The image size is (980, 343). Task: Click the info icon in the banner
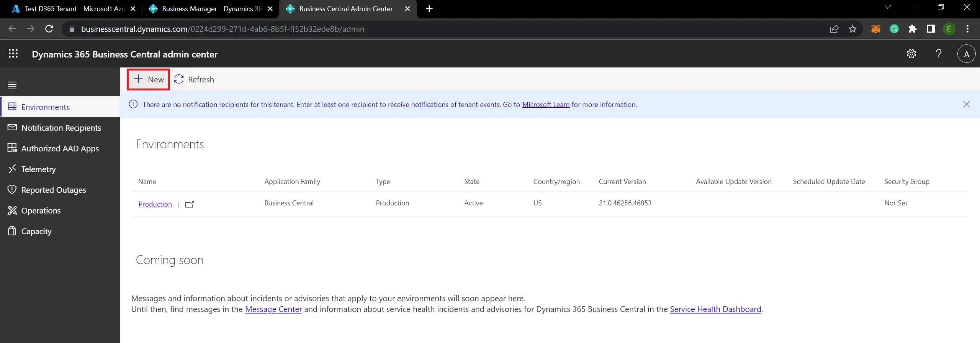133,104
